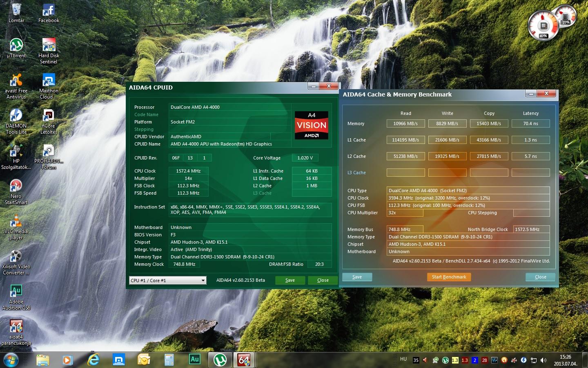Click Save in Cache & Memory Benchmark
Viewport: 588px width, 368px height.
pyautogui.click(x=357, y=277)
